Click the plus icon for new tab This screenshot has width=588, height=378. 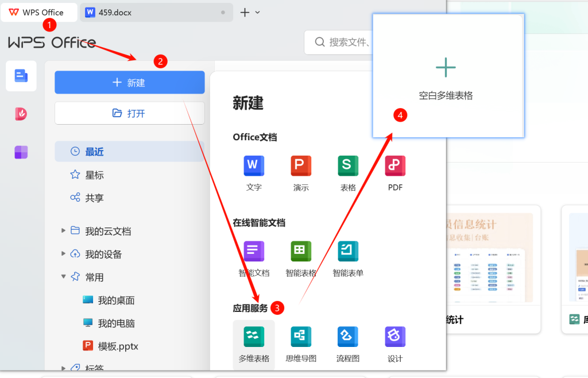coord(245,13)
